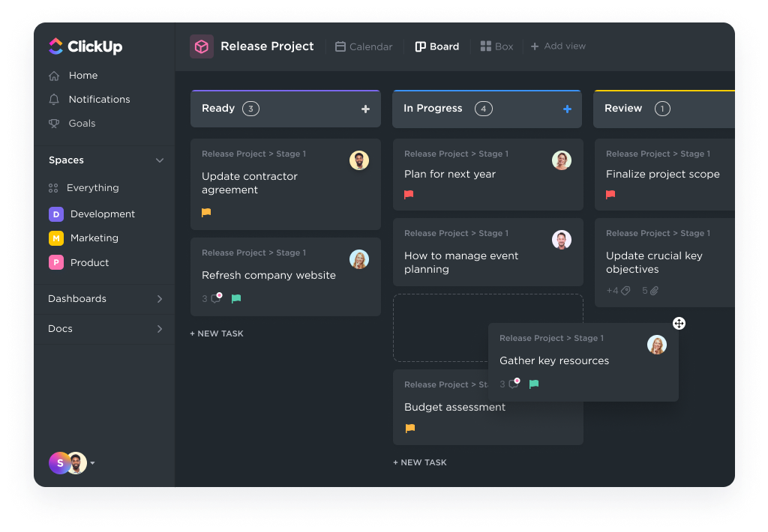Open Goals in the sidebar
The image size is (768, 532).
tap(82, 124)
